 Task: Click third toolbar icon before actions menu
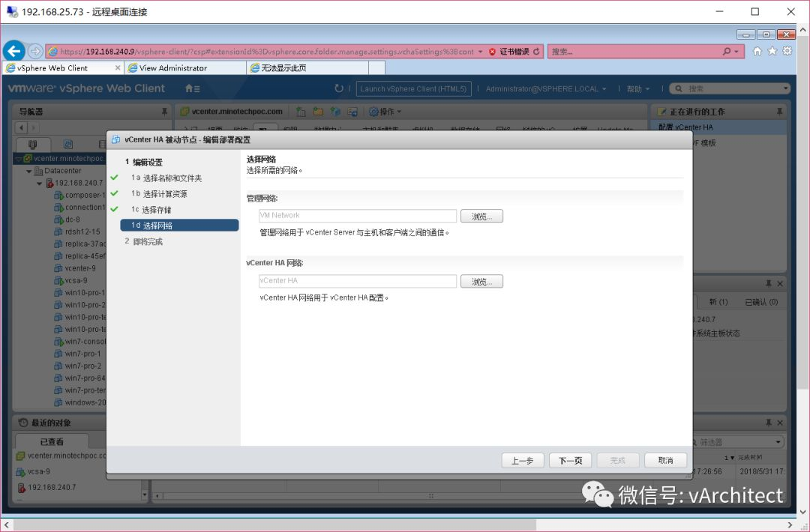click(335, 112)
